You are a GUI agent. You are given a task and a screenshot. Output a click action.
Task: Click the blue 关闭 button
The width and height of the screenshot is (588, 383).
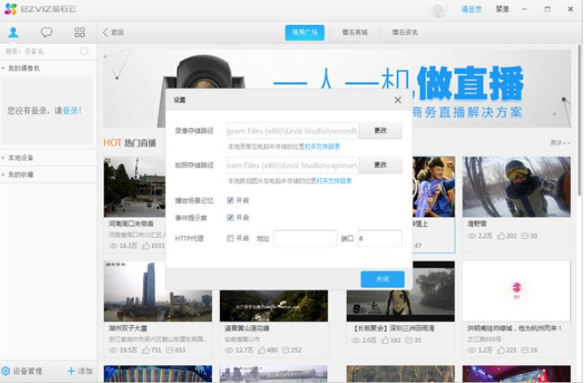click(383, 279)
